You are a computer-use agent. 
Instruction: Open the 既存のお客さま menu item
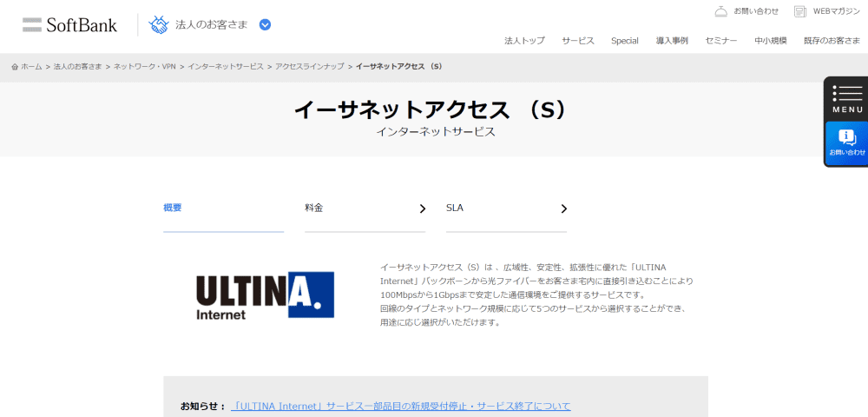[832, 41]
